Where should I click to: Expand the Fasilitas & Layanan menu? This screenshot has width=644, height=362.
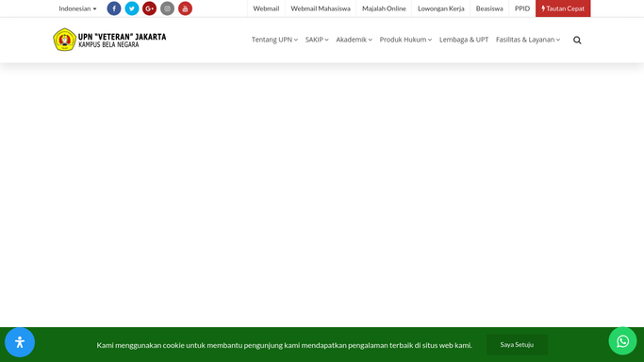(528, 40)
